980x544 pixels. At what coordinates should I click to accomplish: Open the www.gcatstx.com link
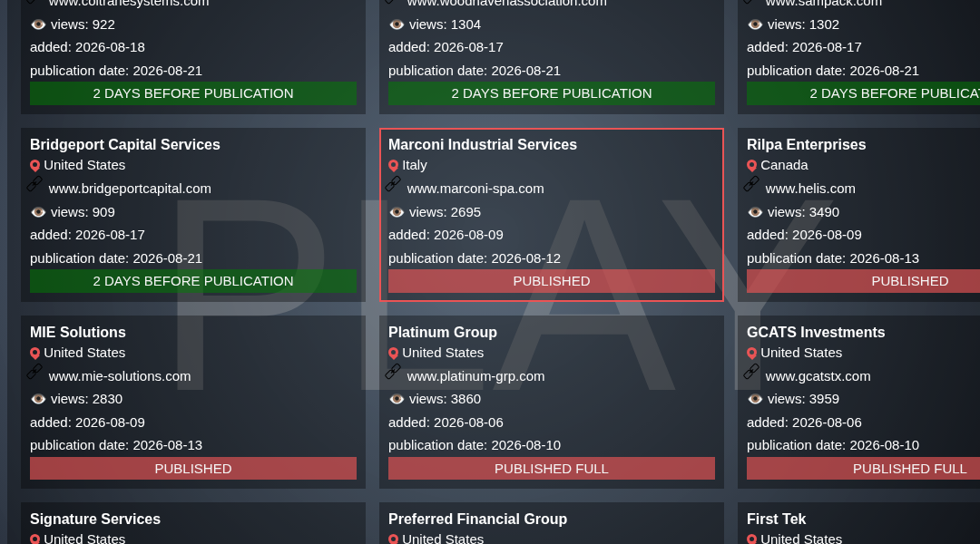click(818, 376)
